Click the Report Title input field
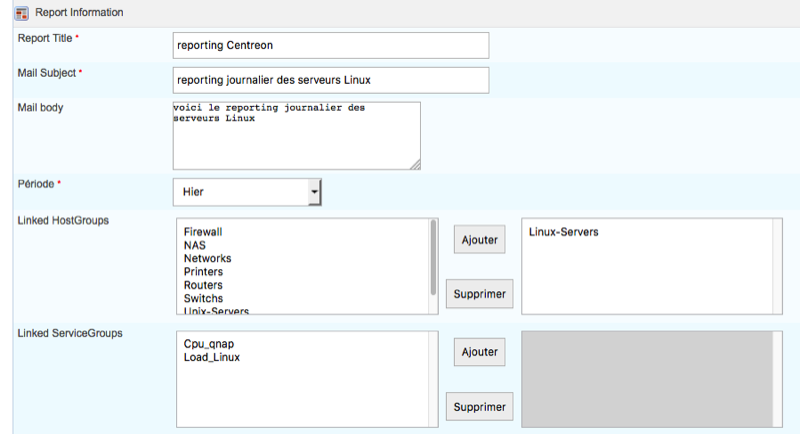The width and height of the screenshot is (800, 434). 330,45
